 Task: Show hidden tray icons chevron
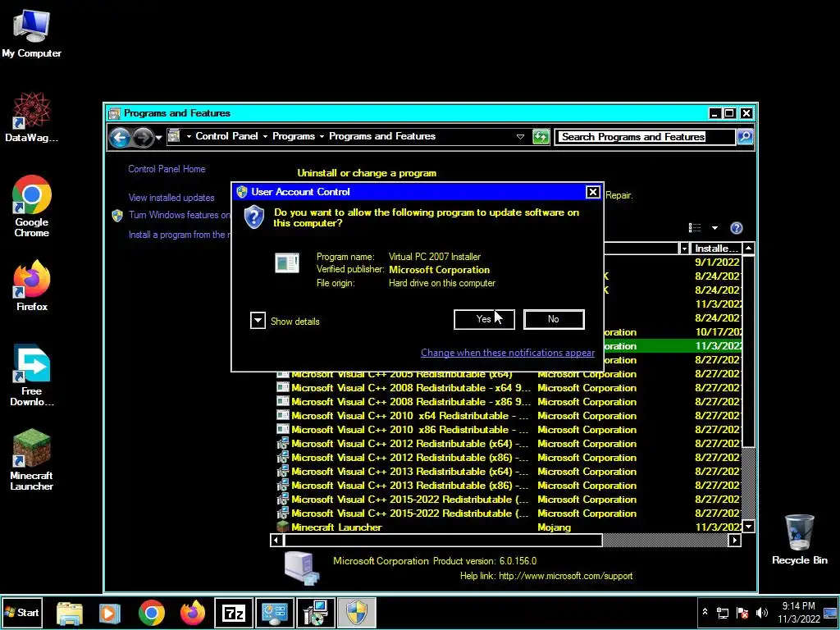point(705,612)
